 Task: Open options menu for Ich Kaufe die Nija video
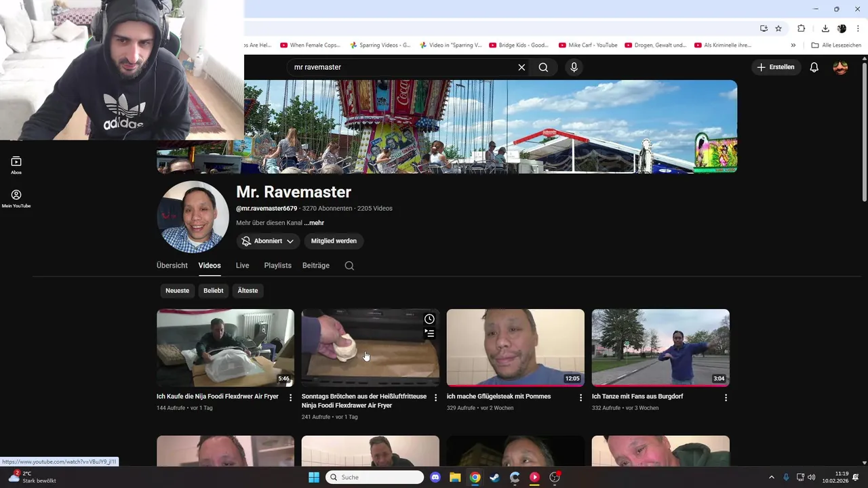tap(290, 397)
